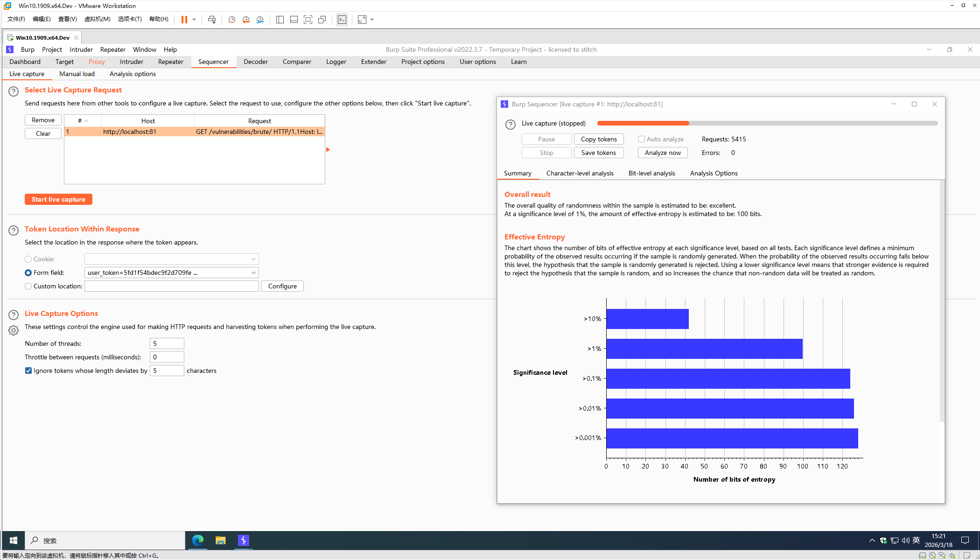Click the live capture progress bar
The width and height of the screenshot is (980, 560).
coord(767,123)
